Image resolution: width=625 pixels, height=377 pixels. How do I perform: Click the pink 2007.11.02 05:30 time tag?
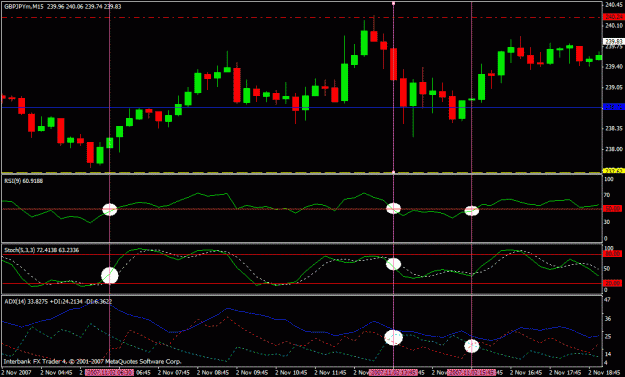coord(109,373)
